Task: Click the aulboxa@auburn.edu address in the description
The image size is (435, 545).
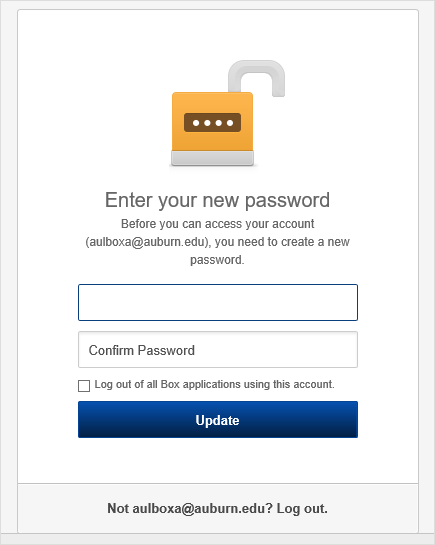Action: (148, 242)
